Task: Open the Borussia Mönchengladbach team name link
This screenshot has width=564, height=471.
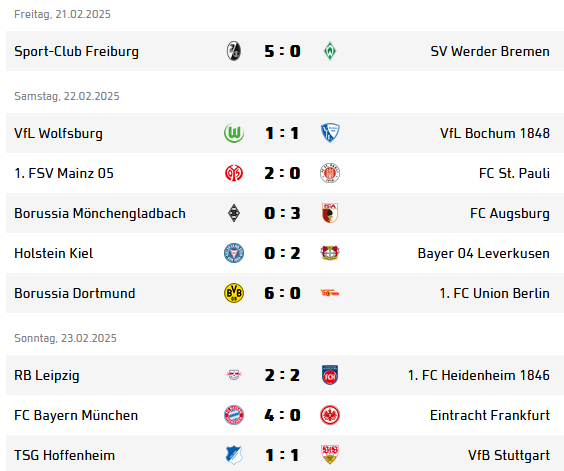Action: tap(100, 213)
